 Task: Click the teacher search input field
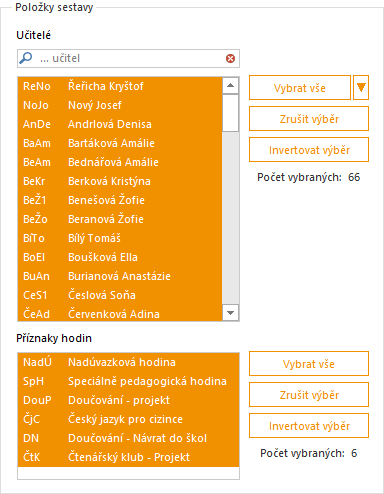(x=128, y=58)
